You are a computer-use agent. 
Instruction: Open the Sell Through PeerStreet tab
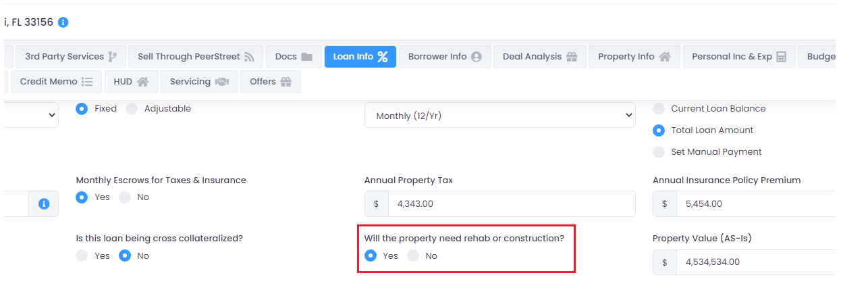[x=196, y=57]
